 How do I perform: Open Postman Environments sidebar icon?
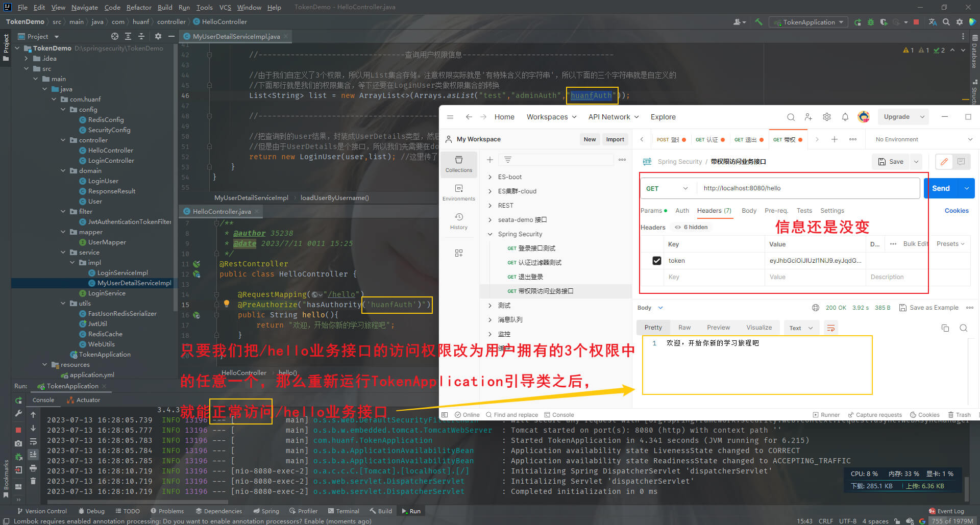pos(459,192)
